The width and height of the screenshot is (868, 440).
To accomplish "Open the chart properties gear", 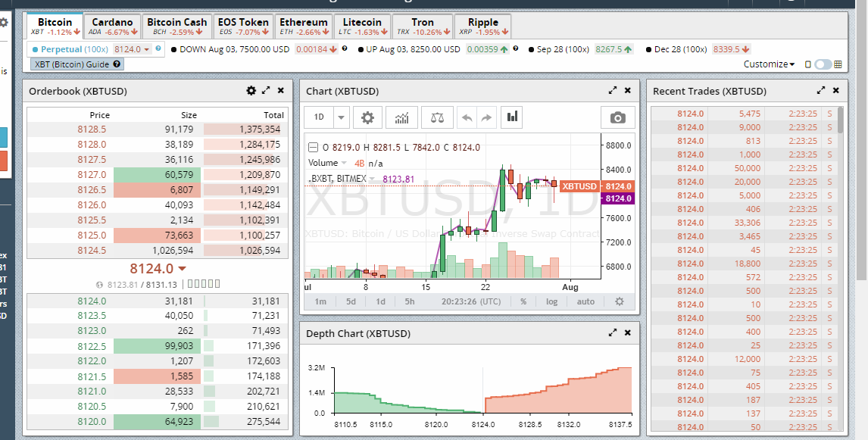I will [367, 117].
